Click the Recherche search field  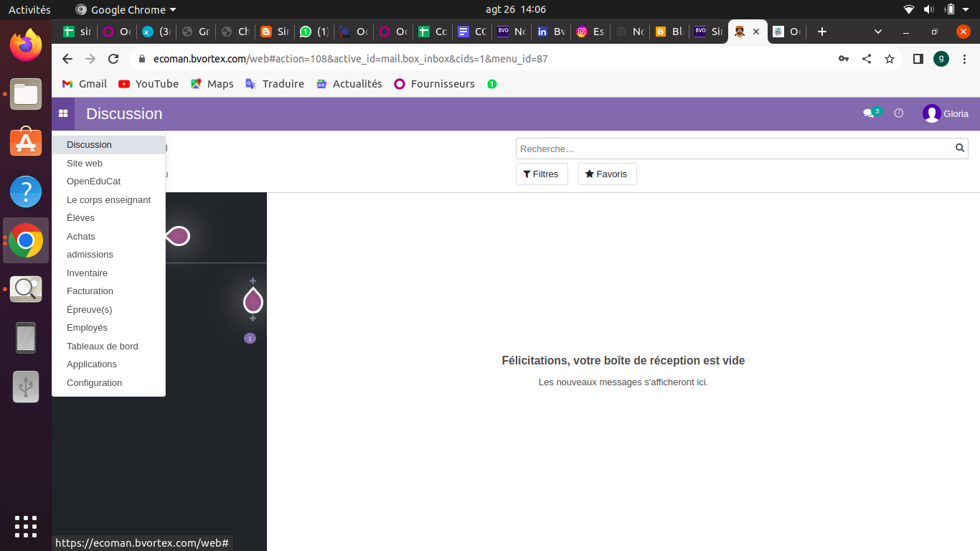pos(732,149)
